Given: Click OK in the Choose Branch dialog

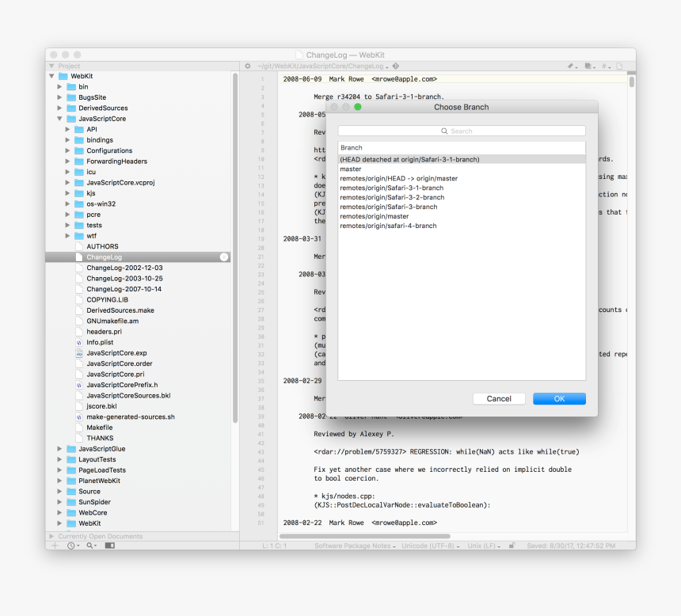Looking at the screenshot, I should [559, 398].
